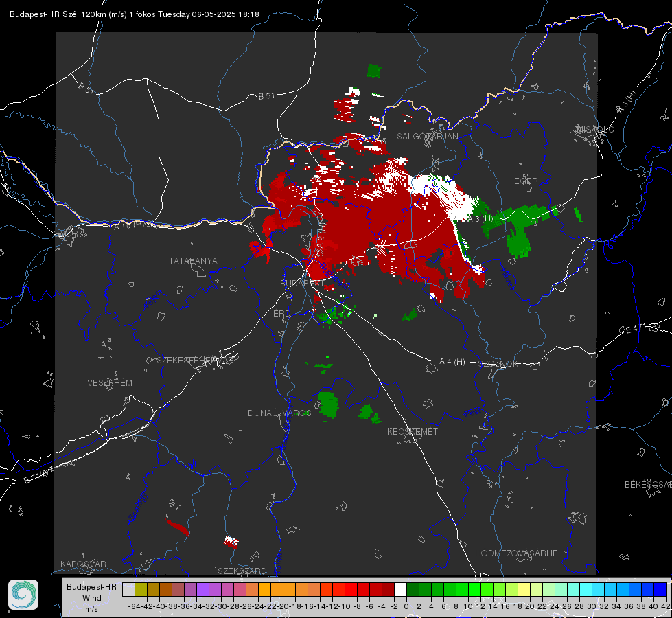The width and height of the screenshot is (672, 618).
Task: Click the KECSKEMET city label
Action: pos(413,431)
